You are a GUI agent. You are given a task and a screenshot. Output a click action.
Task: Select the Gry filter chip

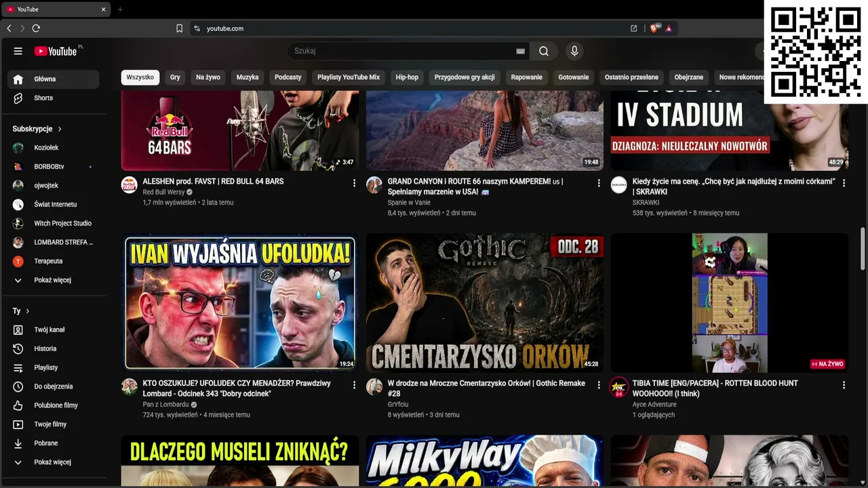[175, 77]
